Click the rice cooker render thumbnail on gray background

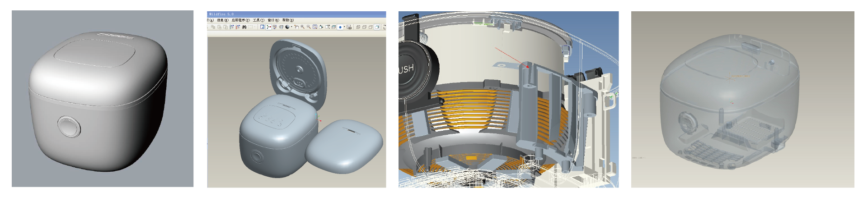103,99
